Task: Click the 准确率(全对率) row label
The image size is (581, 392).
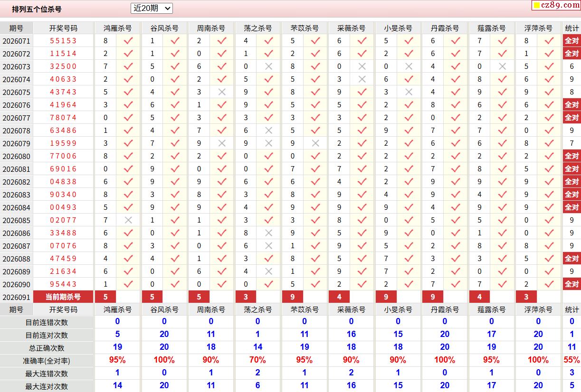Action: click(x=47, y=361)
